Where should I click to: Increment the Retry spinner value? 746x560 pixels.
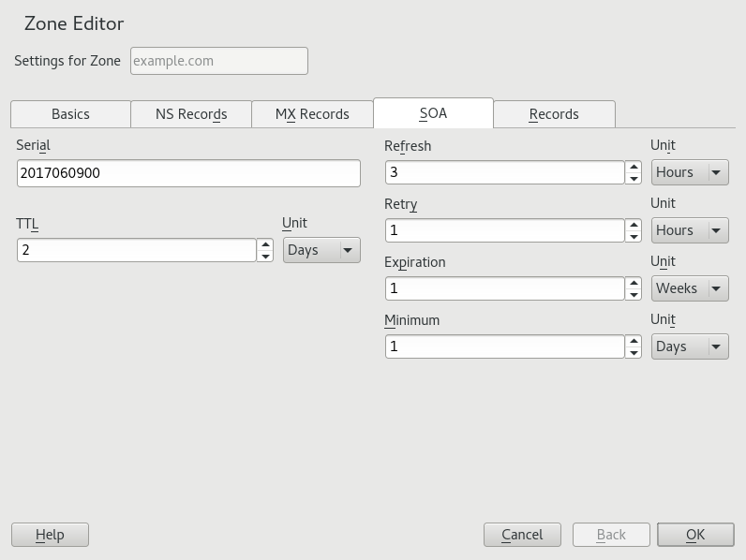tap(634, 225)
